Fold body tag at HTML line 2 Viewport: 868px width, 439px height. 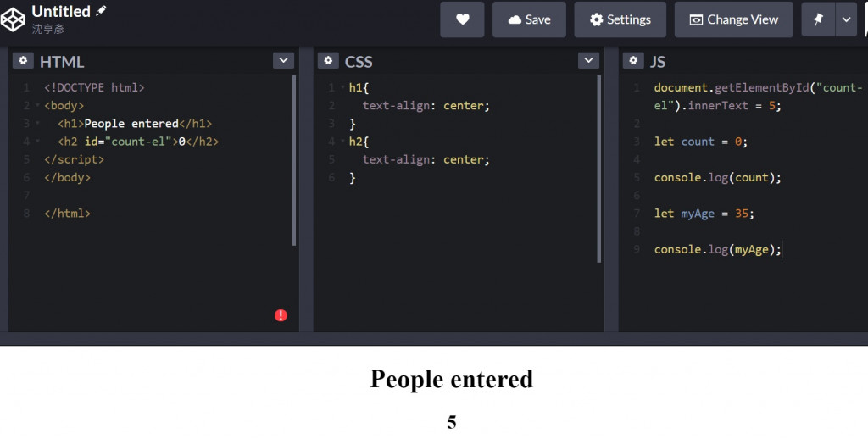coord(37,105)
